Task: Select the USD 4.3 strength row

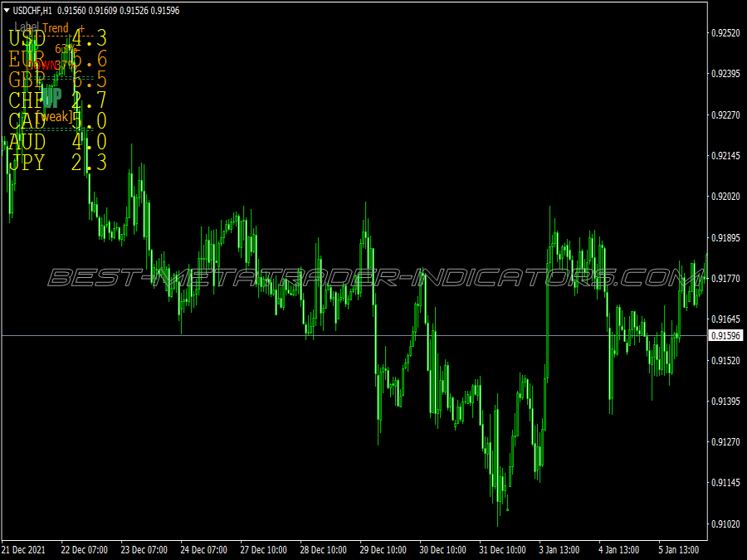Action: click(x=57, y=38)
